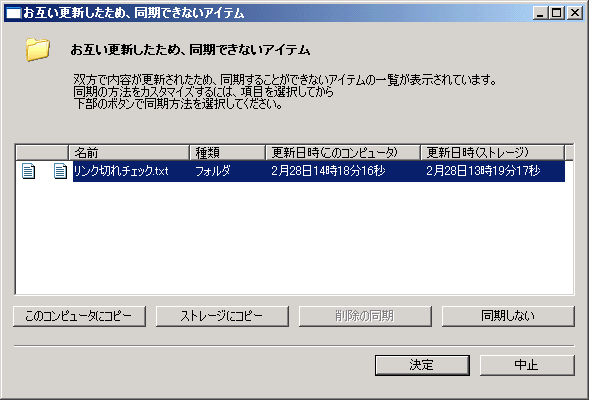Click the フォルダ type cell
589x400 pixels.
(213, 171)
